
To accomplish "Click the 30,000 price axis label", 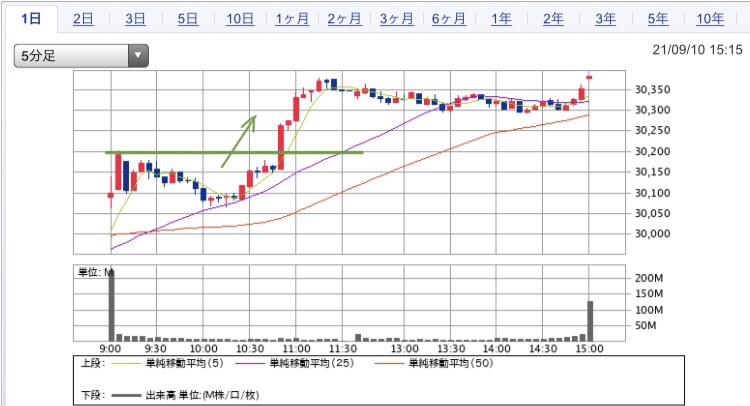I will (x=652, y=234).
